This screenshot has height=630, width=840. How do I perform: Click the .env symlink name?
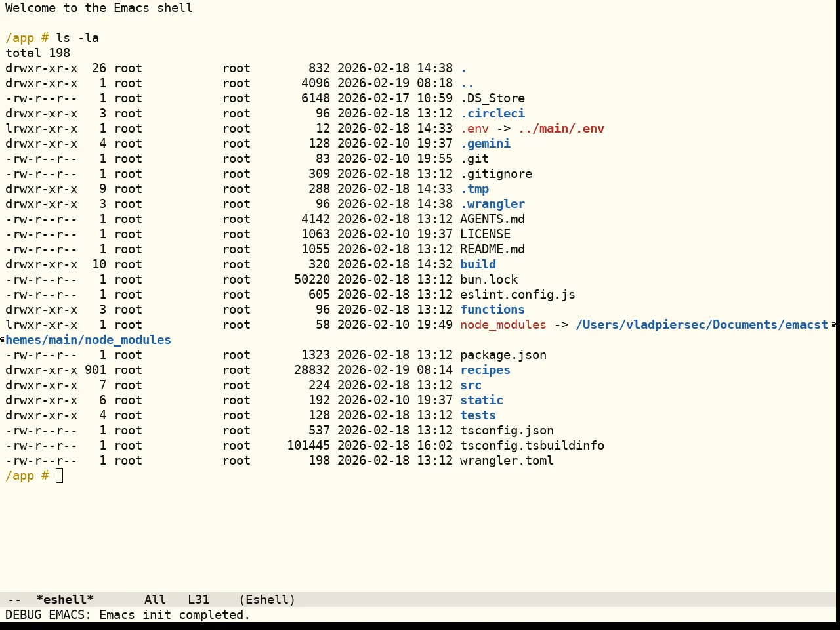[x=474, y=129]
